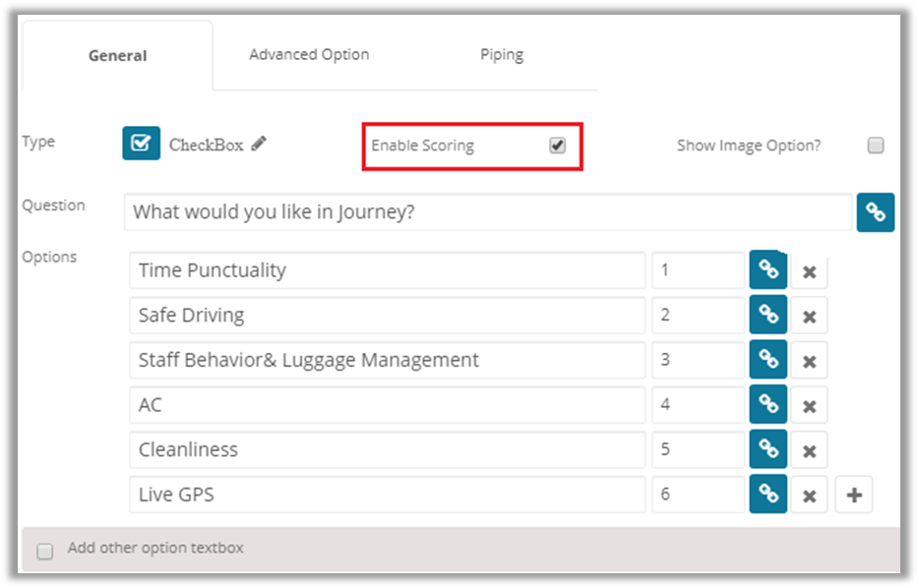Image resolution: width=919 pixels, height=588 pixels.
Task: Toggle the Enable Scoring checkbox
Action: pos(558,146)
